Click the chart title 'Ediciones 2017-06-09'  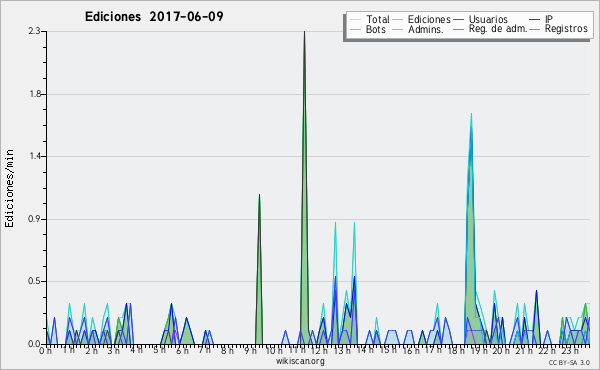pyautogui.click(x=154, y=17)
